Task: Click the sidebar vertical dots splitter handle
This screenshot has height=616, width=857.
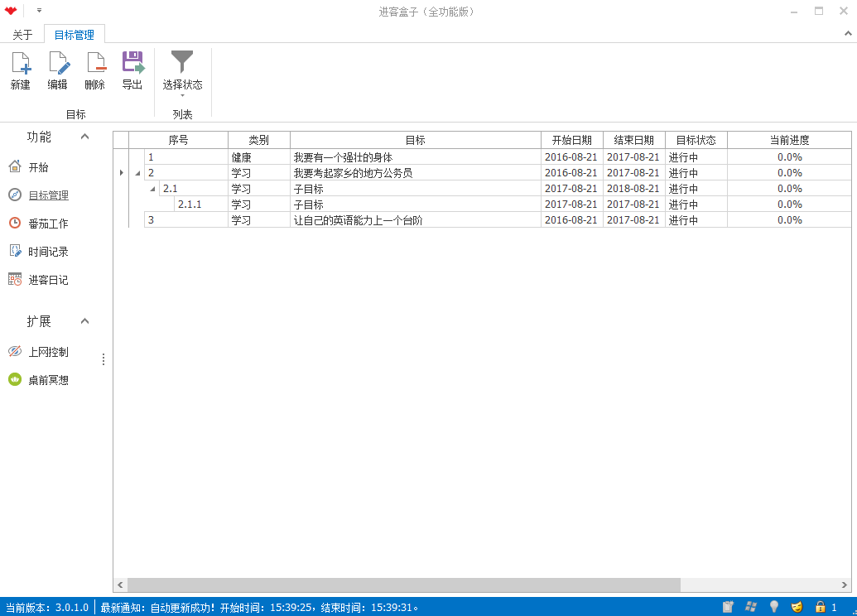Action: 104,359
